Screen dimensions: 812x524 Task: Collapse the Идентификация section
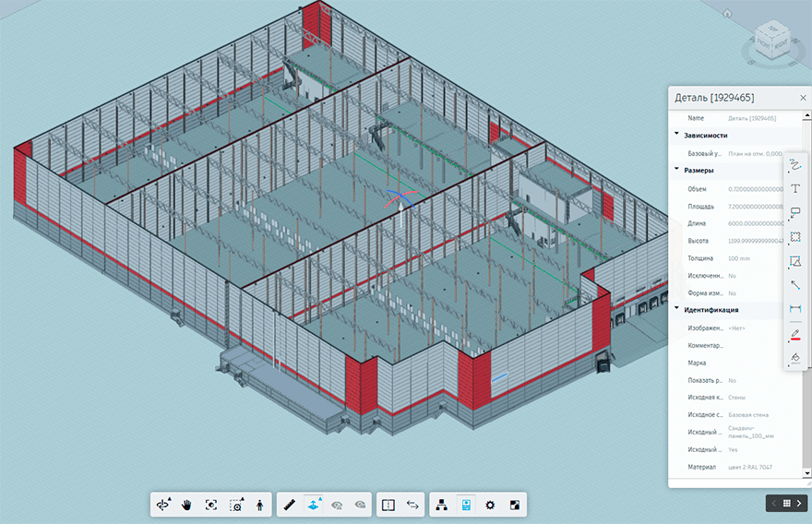676,309
